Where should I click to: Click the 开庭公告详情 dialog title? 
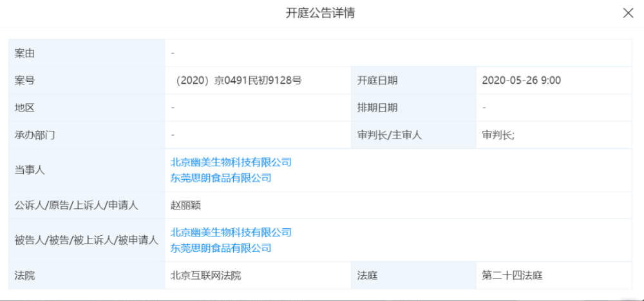(320, 13)
